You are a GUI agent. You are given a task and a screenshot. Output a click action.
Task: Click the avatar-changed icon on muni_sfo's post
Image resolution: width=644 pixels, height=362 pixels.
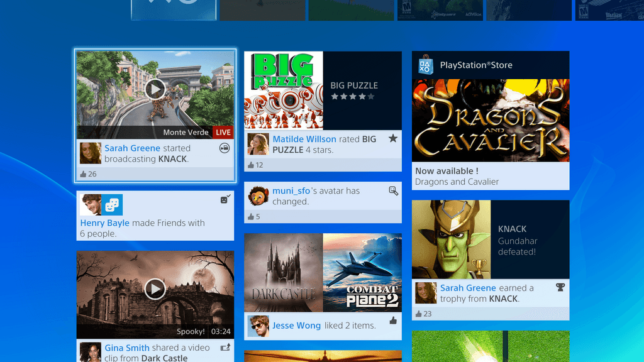pyautogui.click(x=394, y=190)
